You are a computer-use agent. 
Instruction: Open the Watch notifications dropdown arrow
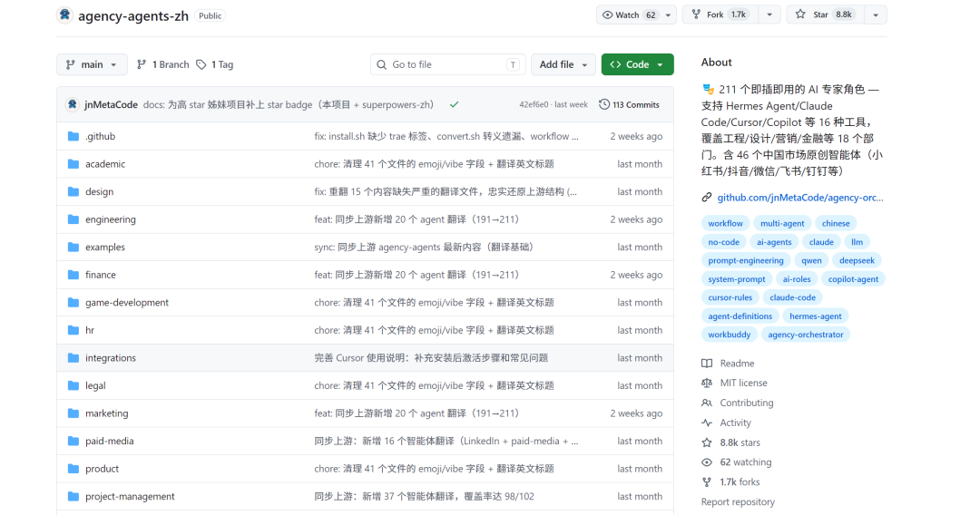coord(668,15)
